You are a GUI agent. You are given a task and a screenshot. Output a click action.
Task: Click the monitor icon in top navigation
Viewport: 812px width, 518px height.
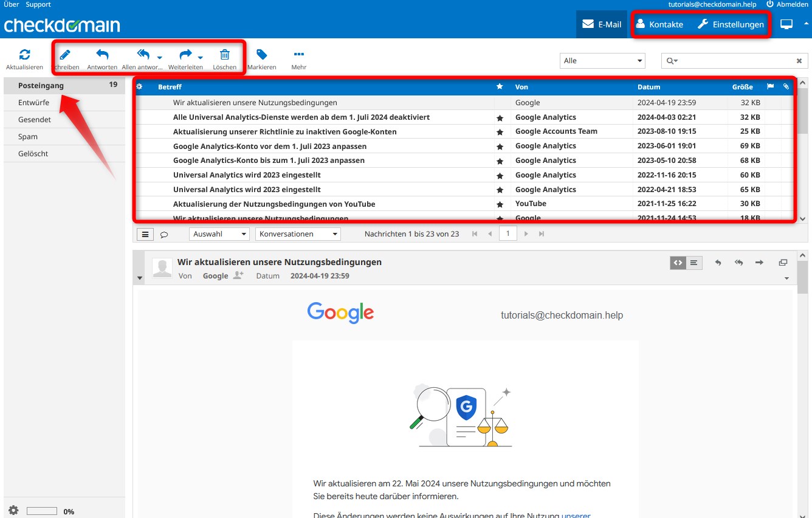pos(787,24)
